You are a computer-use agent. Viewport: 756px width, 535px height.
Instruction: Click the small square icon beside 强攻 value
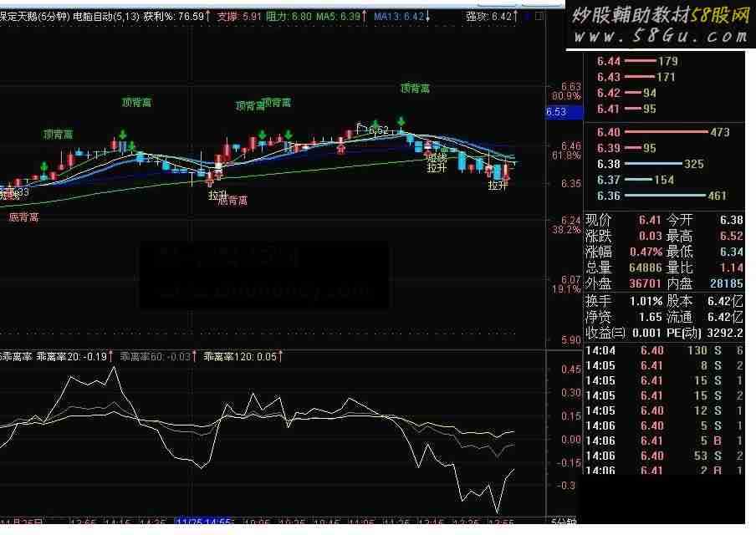point(539,17)
